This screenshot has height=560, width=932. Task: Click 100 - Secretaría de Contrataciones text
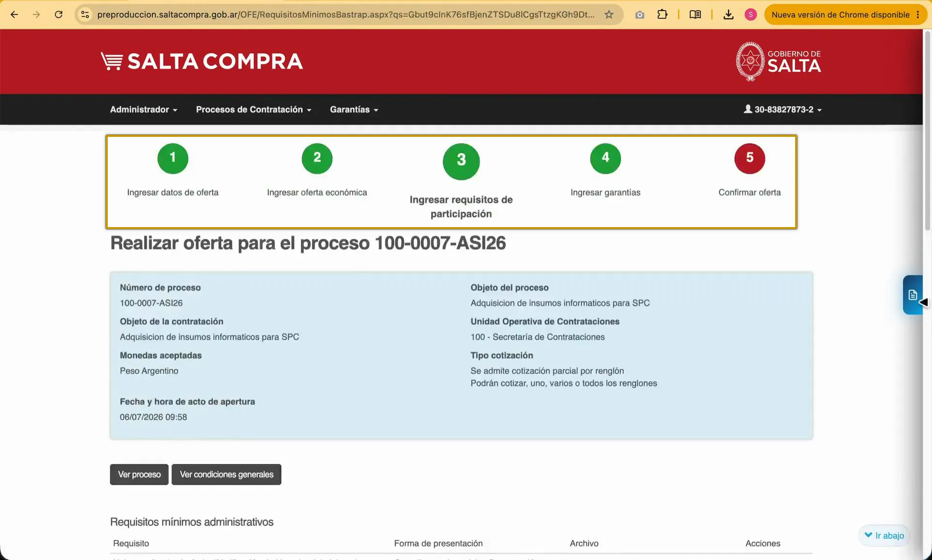point(537,337)
